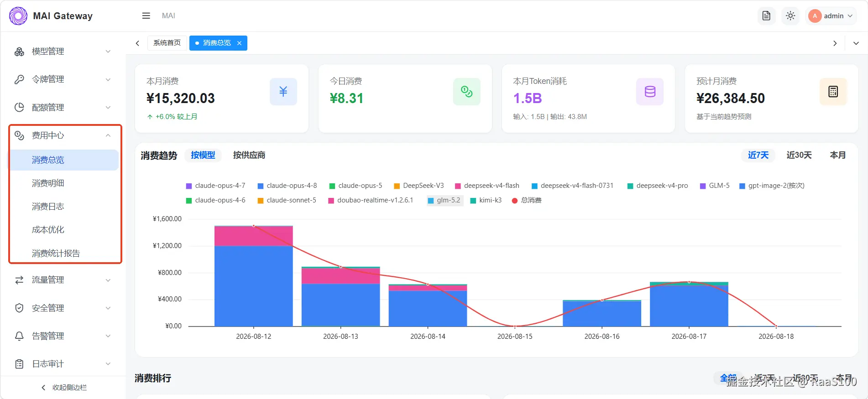This screenshot has height=399, width=868.
Task: Click the deepseek-v4-flash pink legend swatch
Action: (x=458, y=186)
